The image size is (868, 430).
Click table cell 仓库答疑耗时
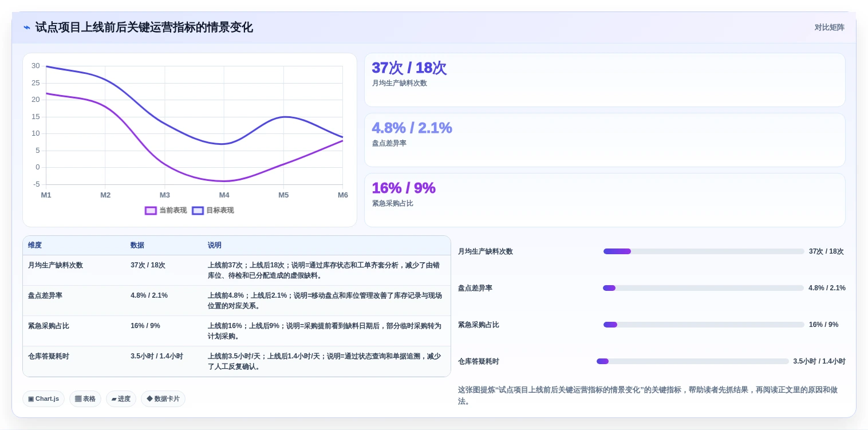[49, 356]
